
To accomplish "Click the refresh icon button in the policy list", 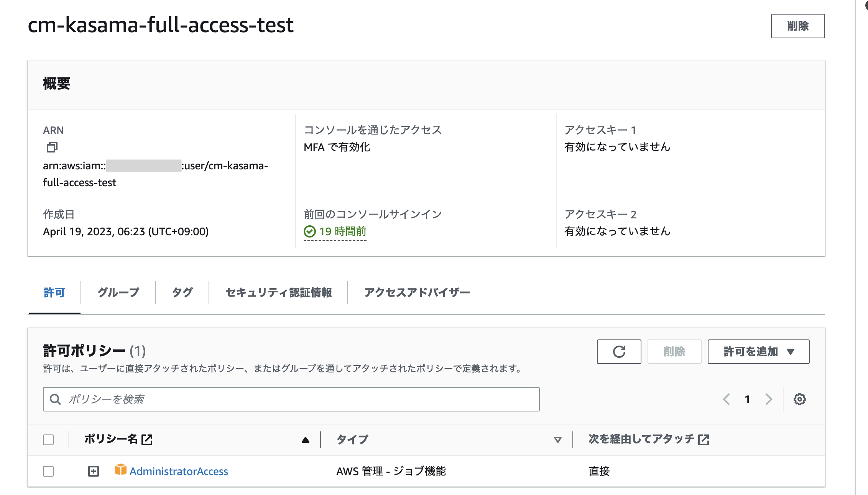I will tap(619, 352).
